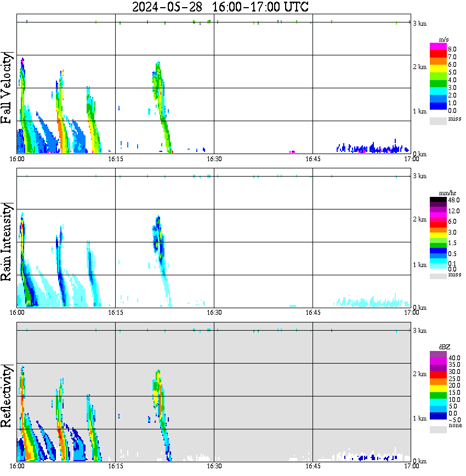Click the "1 km" height label of Reflectivity

tap(420, 418)
